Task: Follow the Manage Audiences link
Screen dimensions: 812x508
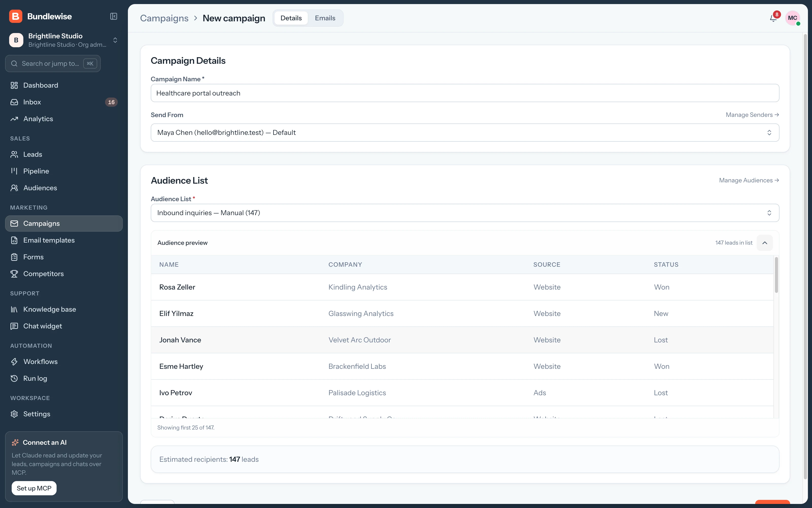Action: pyautogui.click(x=749, y=180)
